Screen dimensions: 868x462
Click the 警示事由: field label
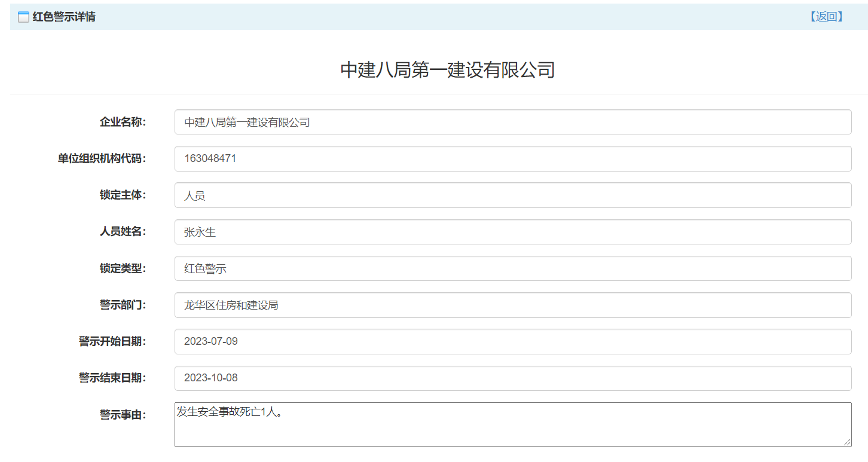tap(123, 415)
